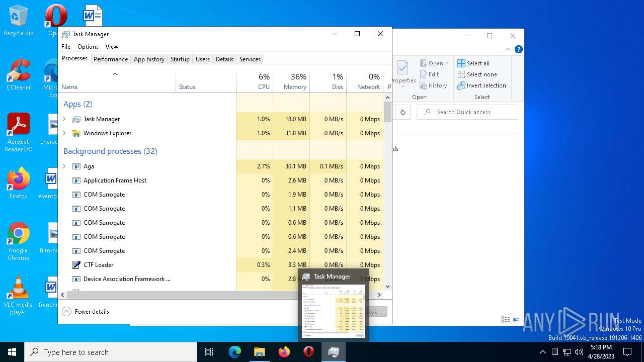Switch to the App history tab

point(149,59)
